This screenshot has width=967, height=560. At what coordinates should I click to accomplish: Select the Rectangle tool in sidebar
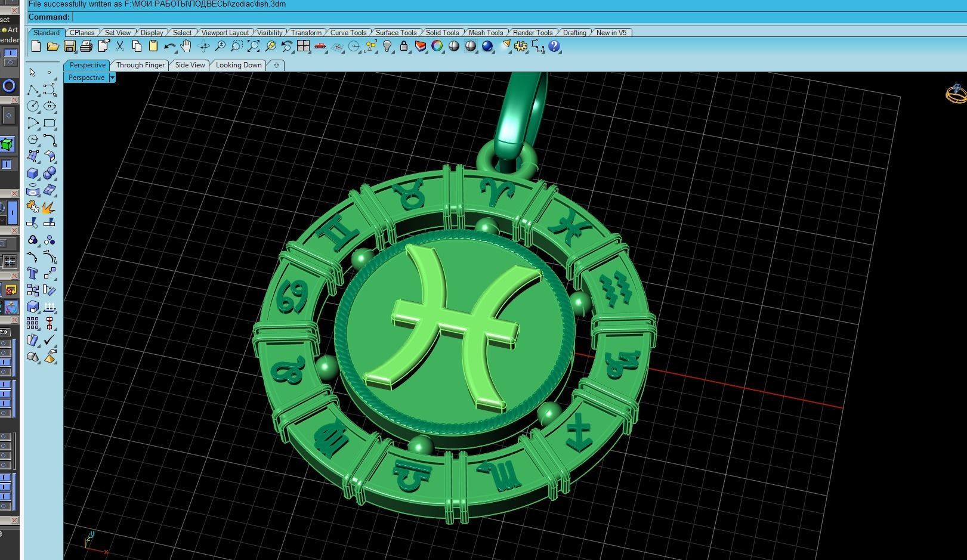(x=50, y=123)
